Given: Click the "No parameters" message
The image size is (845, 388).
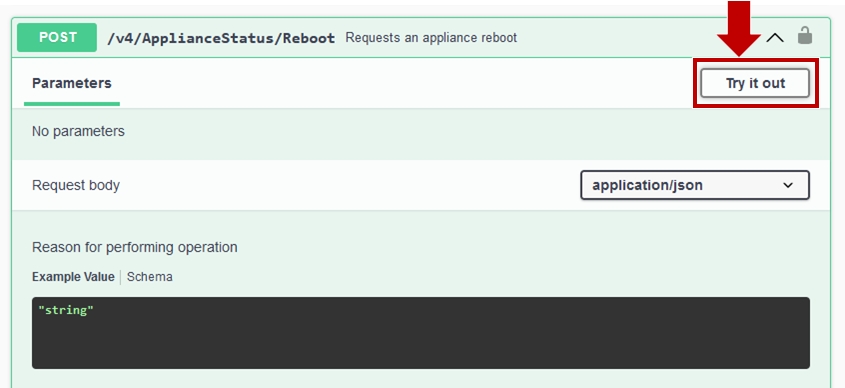Looking at the screenshot, I should point(78,131).
